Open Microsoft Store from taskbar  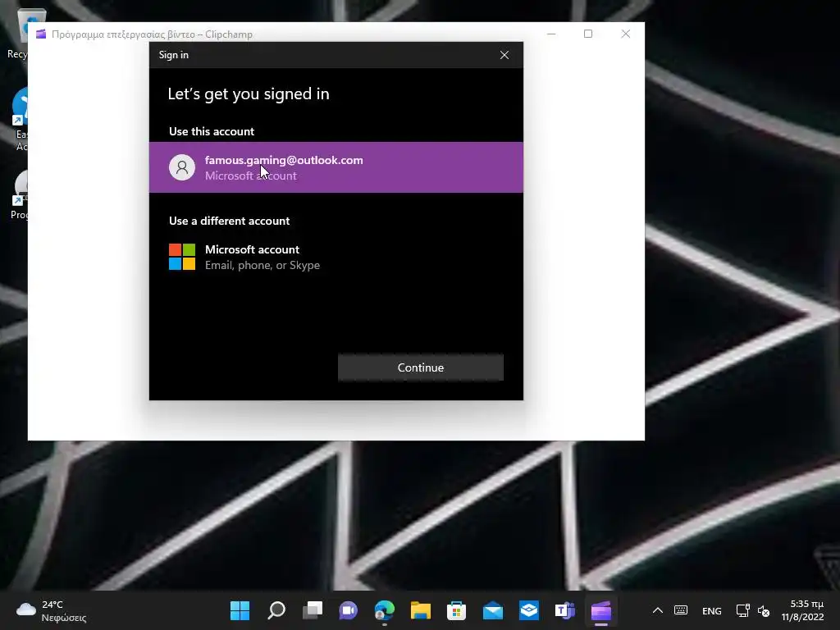point(456,610)
